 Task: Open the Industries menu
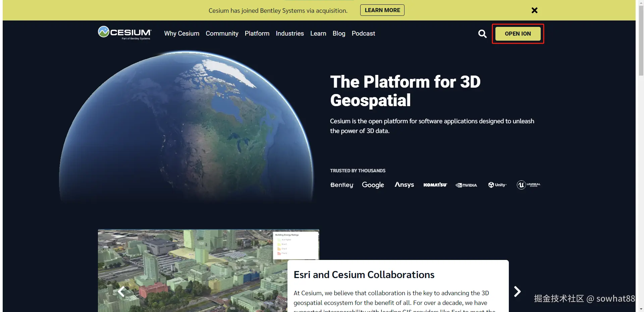click(290, 34)
